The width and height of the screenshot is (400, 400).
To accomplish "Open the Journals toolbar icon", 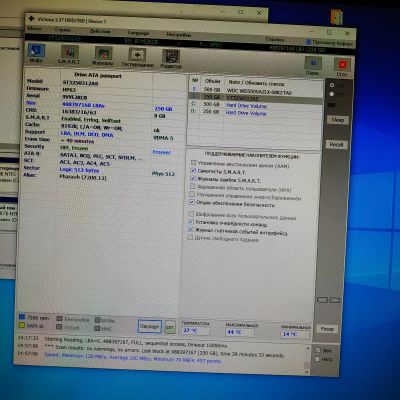I will pos(103,56).
